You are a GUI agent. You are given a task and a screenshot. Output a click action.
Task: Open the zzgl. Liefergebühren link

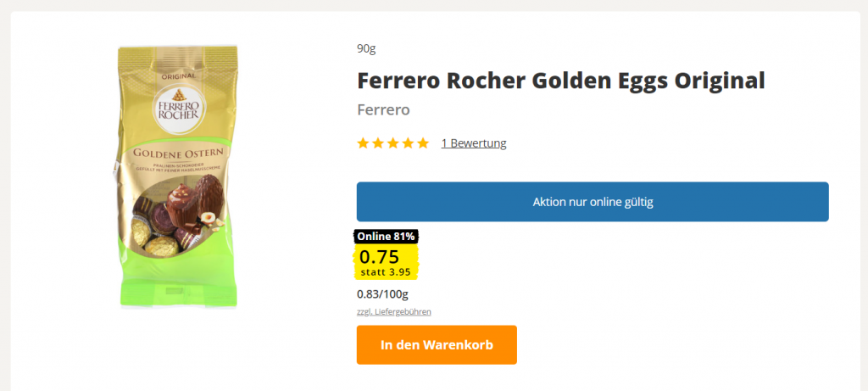click(x=393, y=312)
